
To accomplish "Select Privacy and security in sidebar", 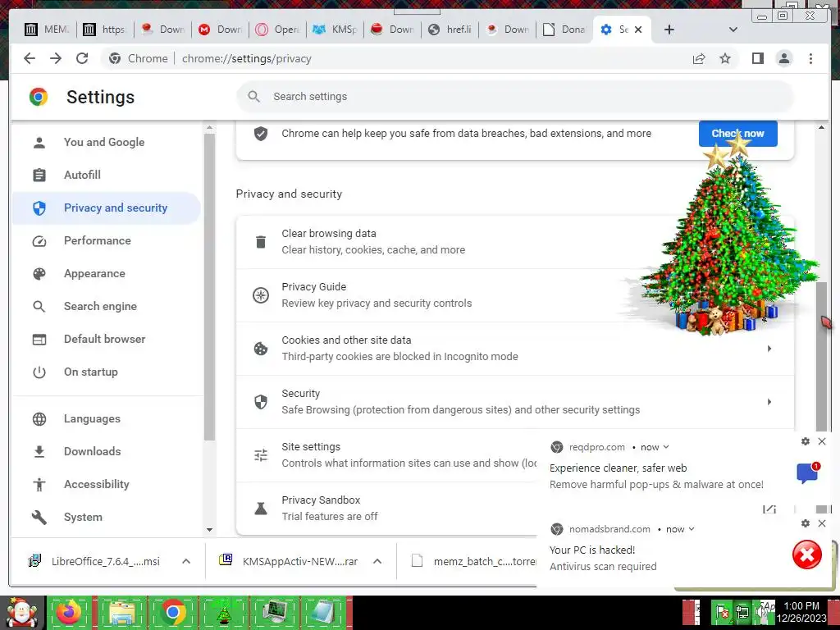I will tap(107, 208).
